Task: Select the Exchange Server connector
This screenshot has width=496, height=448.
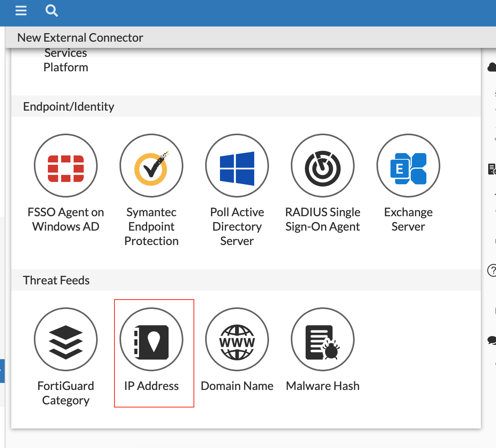Action: [x=408, y=166]
